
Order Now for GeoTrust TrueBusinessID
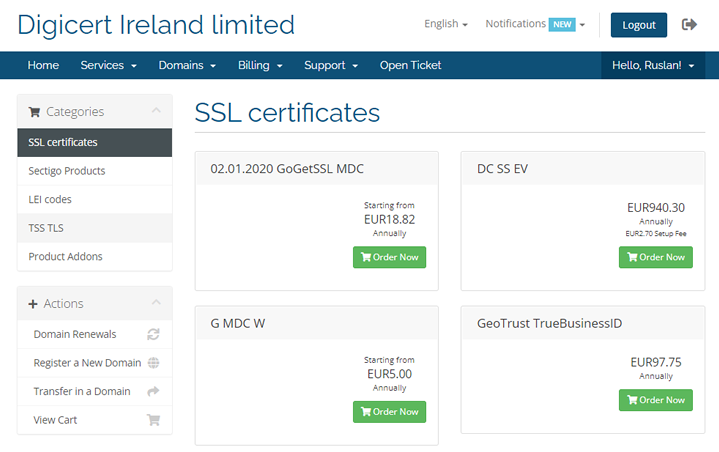point(656,400)
